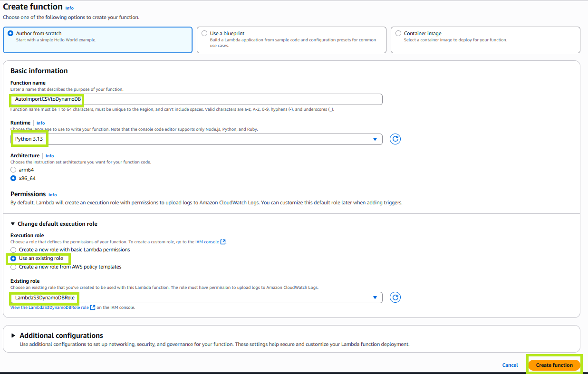Click external link icon after LambdaS3DynamoDBRole role

pos(93,307)
